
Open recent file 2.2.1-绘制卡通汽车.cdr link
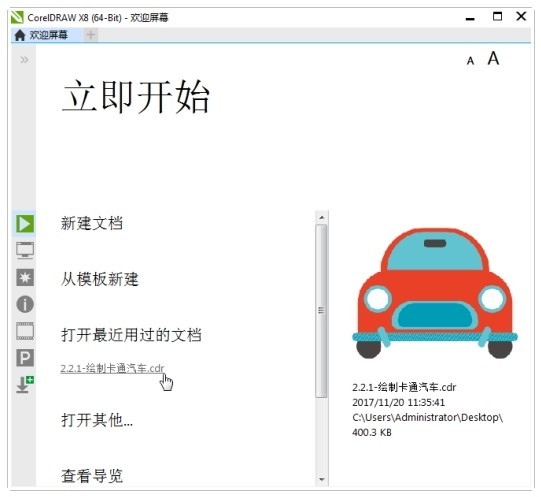point(112,368)
